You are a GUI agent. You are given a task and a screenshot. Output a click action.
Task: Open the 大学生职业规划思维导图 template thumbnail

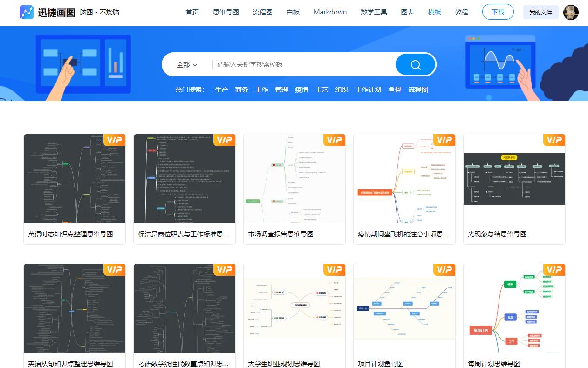pyautogui.click(x=294, y=308)
